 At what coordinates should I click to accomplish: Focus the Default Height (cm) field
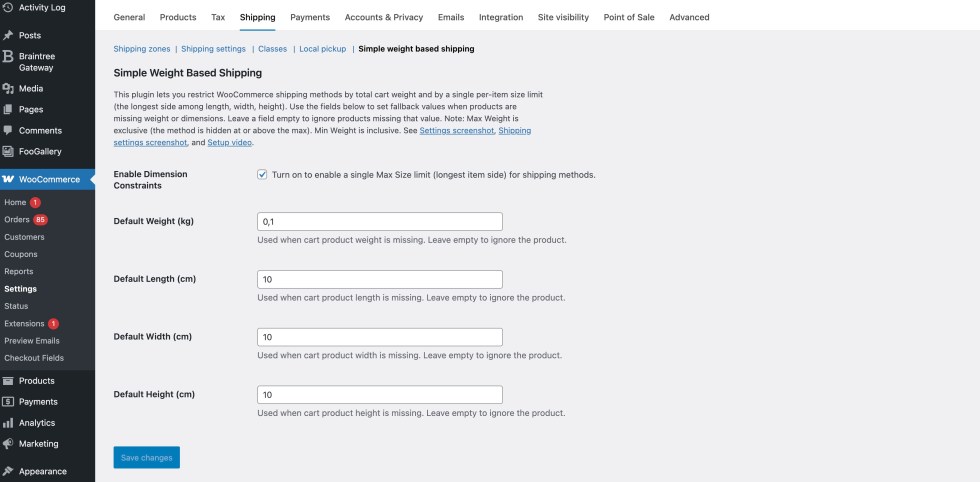(x=379, y=394)
